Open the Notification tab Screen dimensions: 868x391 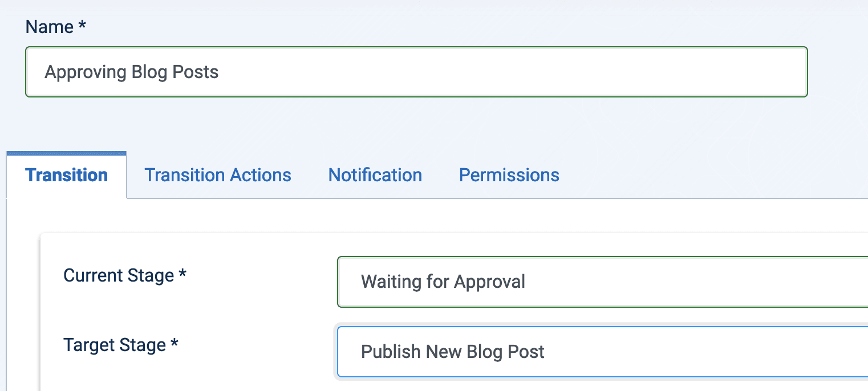(375, 175)
